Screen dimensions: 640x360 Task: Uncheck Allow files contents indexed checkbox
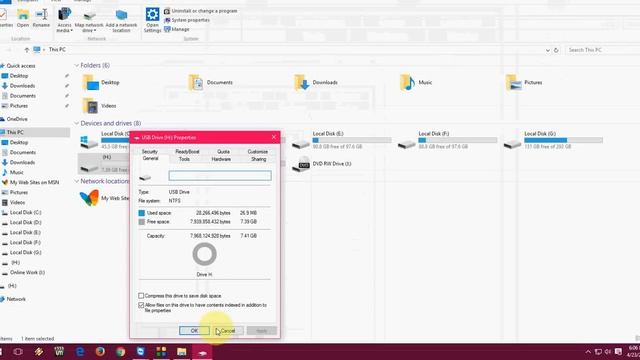[x=141, y=305]
